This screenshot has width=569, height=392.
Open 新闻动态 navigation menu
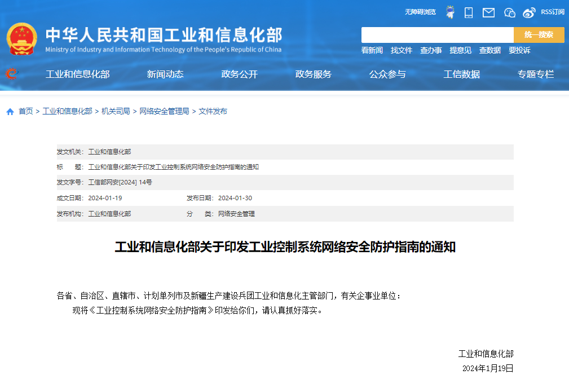coord(165,74)
